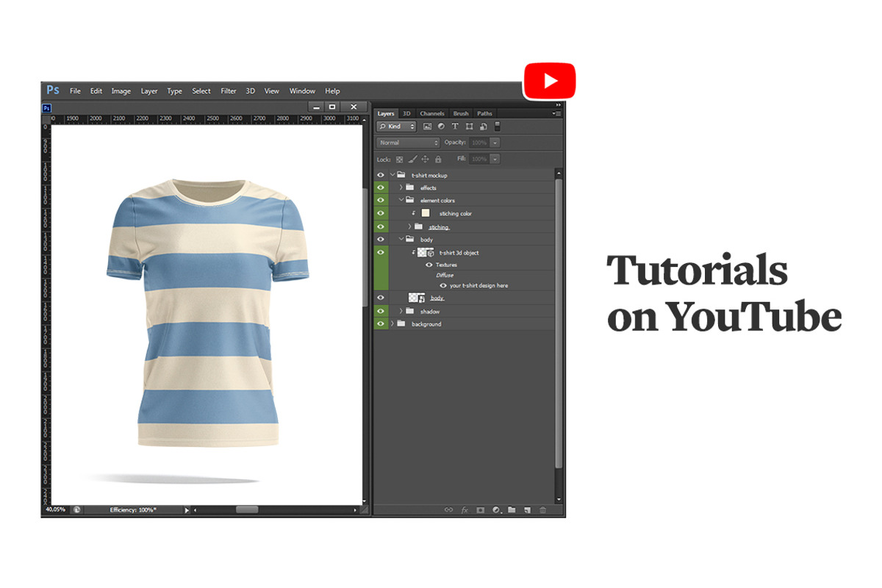Open the layer styles fx icon
882x588 pixels.
tap(465, 509)
